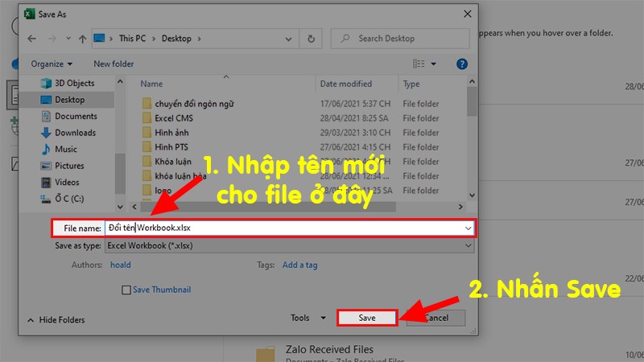Open recent locations chevron next to forward arrow
This screenshot has width=644, height=362.
[x=68, y=39]
